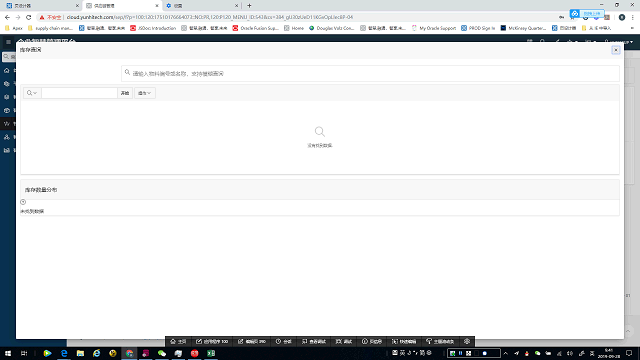Open WeChat from taskbar
Image resolution: width=640 pixels, height=360 pixels.
162,353
